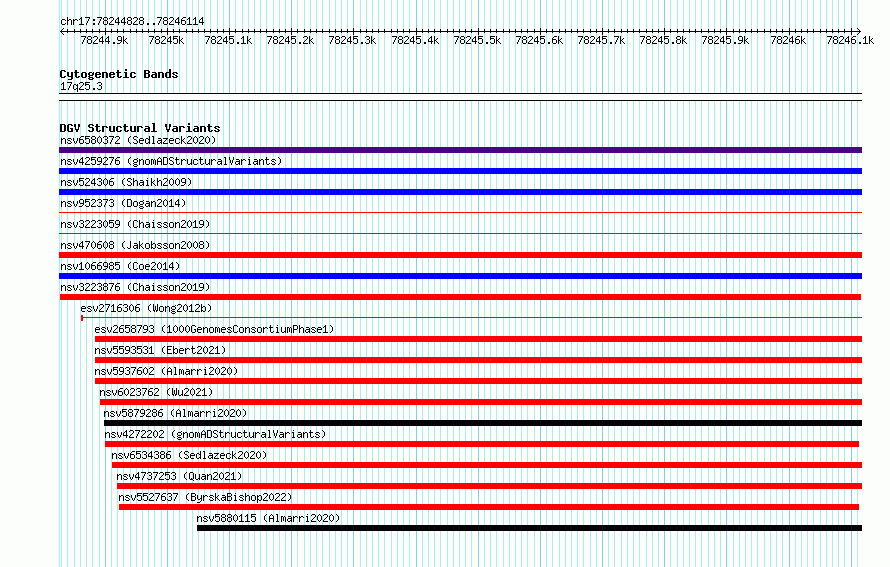Viewport: 890px width, 567px height.
Task: Open the nsv1066985 (Coe2014) label
Action: coord(120,266)
